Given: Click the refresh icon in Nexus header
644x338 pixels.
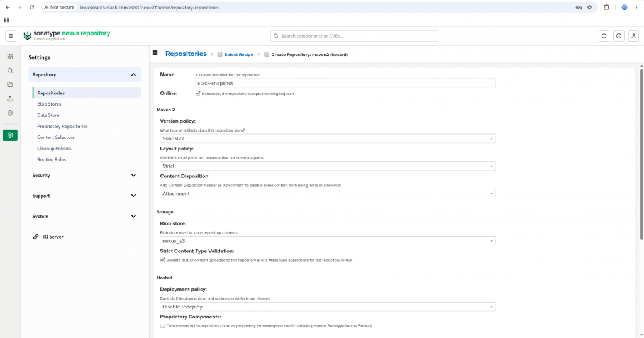Looking at the screenshot, I should click(x=604, y=36).
